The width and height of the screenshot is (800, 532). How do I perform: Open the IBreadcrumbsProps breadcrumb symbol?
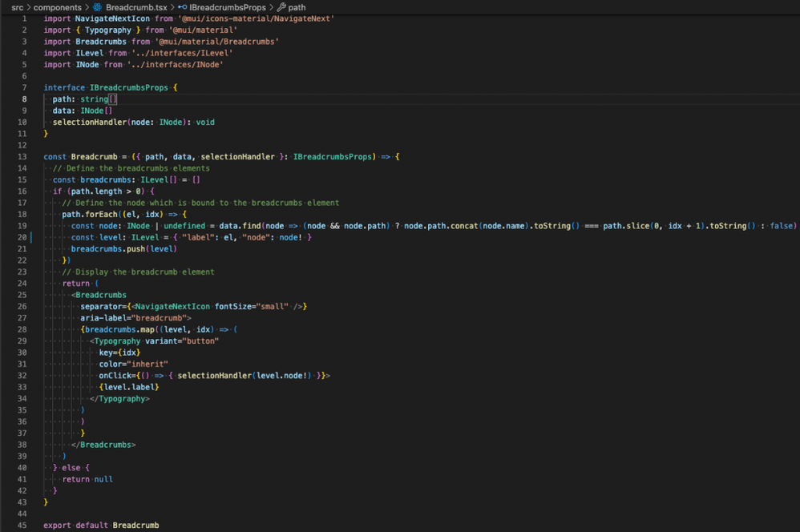pos(228,7)
